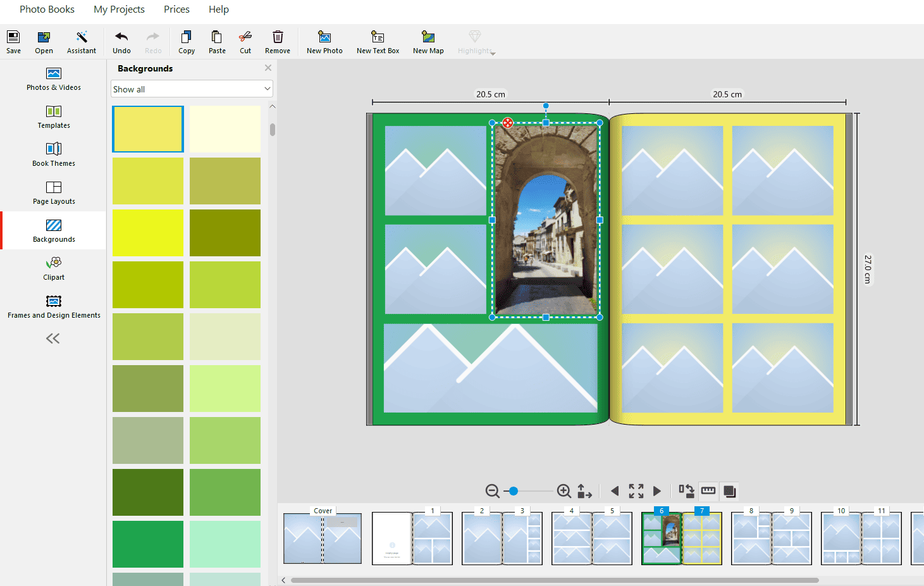Viewport: 924px width, 586px height.
Task: Open Book Themes panel
Action: click(54, 155)
